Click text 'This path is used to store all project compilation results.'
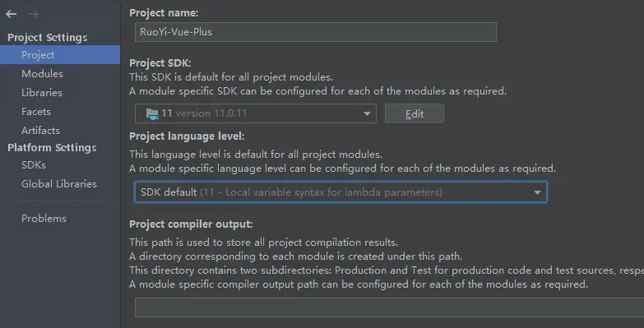This screenshot has width=644, height=328. point(264,243)
